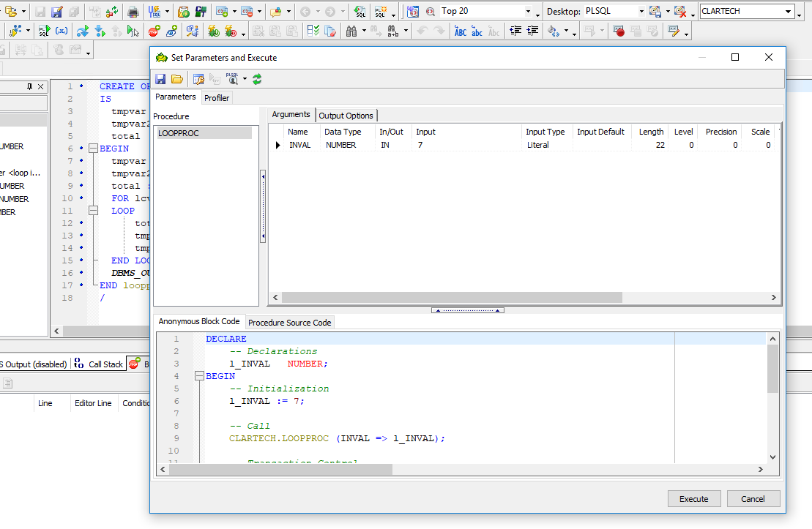
Task: Click the green refresh arrows in the dialog
Action: [257, 79]
